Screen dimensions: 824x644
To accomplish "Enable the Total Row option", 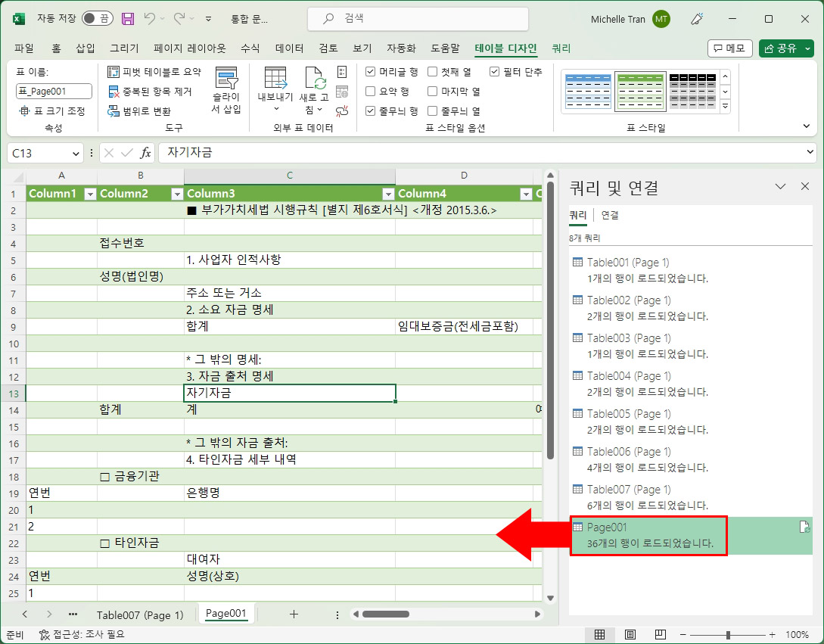I will pyautogui.click(x=369, y=91).
